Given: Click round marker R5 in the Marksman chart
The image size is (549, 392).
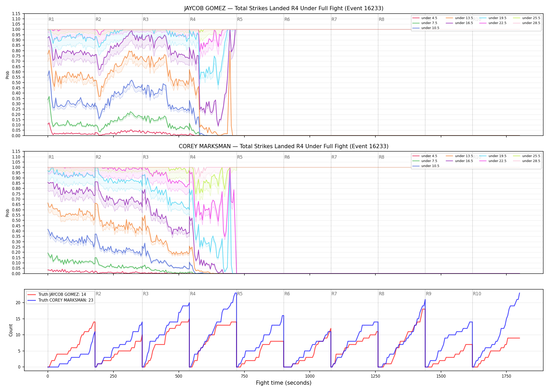Looking at the screenshot, I should [x=240, y=157].
